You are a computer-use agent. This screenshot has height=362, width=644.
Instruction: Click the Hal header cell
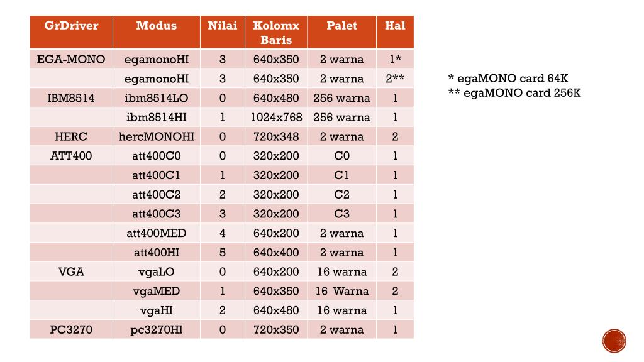point(395,33)
